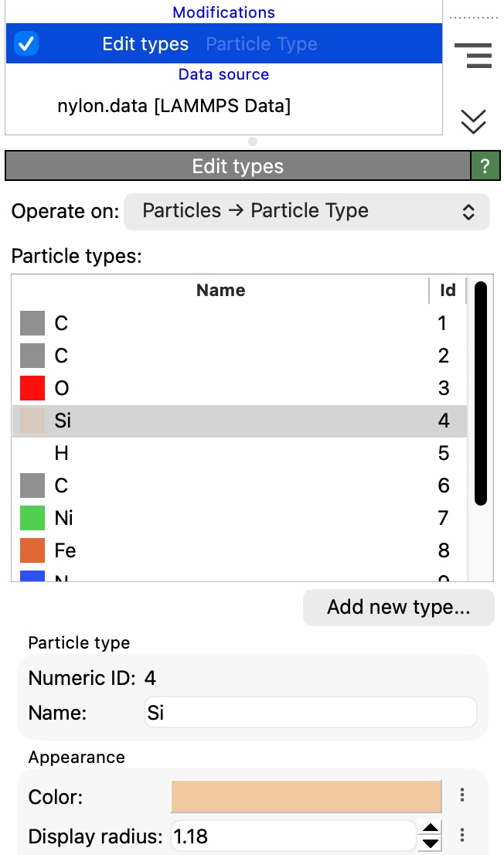
Task: Open Edit types help question mark
Action: click(x=485, y=166)
